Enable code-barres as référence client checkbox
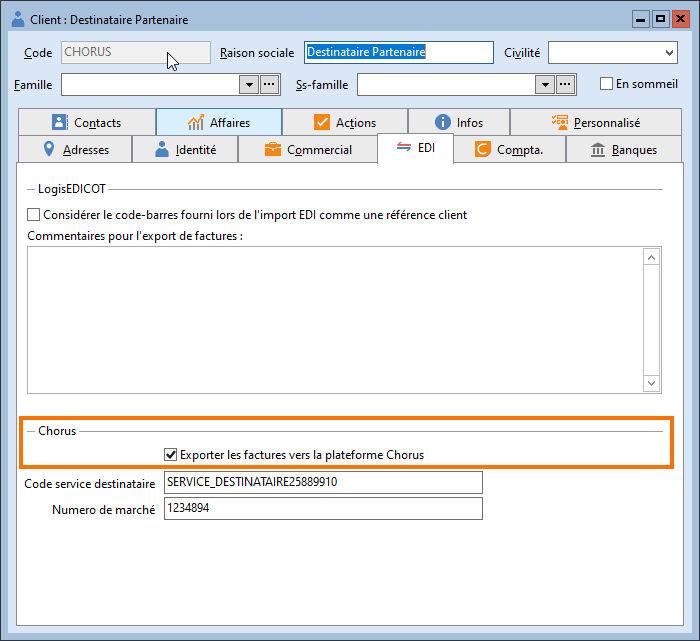 click(x=33, y=215)
